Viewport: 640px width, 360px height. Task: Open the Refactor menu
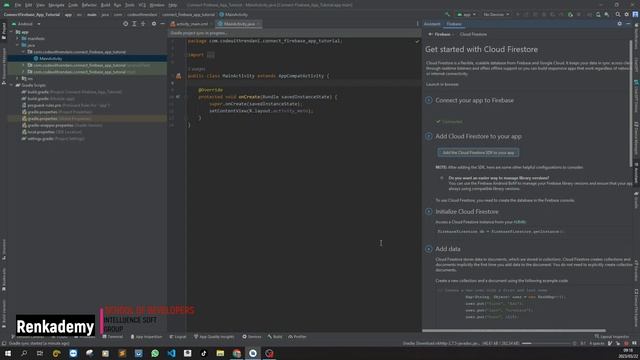point(89,5)
